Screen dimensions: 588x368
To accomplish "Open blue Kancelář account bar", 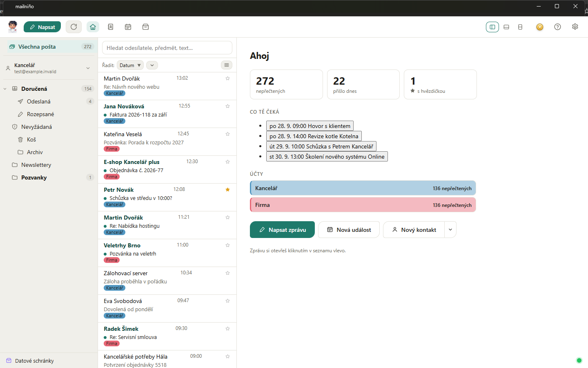I will tap(363, 188).
